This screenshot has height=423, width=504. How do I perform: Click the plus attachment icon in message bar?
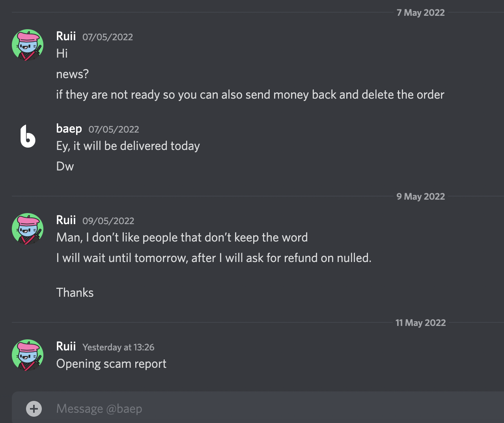click(34, 408)
